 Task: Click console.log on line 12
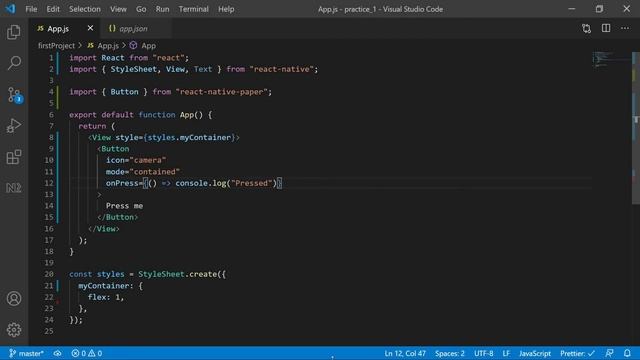[x=201, y=183]
